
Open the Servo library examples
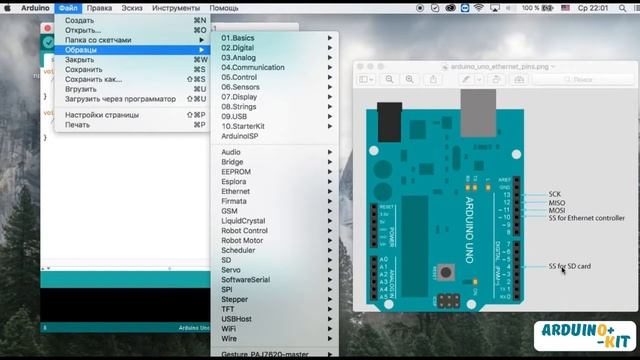275,270
